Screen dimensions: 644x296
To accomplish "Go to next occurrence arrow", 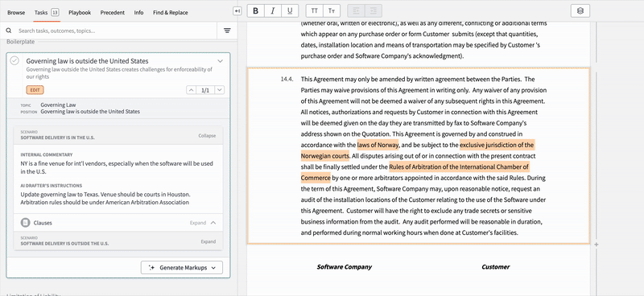I will [x=220, y=90].
